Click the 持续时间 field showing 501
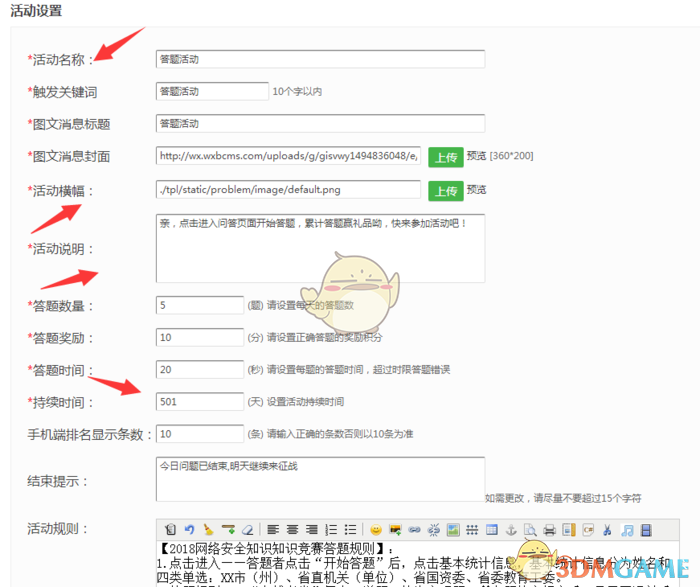Viewport: 700px width, 587px height. point(200,402)
